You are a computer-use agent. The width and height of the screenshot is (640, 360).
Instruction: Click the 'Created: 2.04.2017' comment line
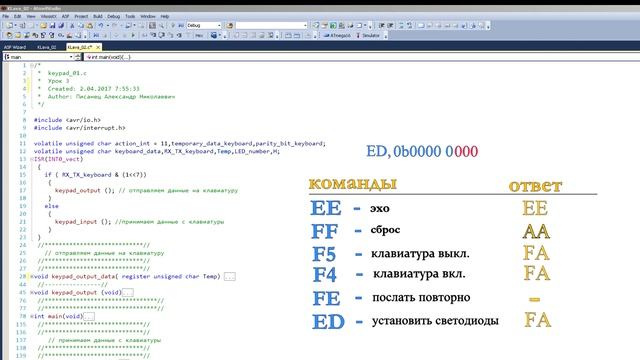coord(93,89)
